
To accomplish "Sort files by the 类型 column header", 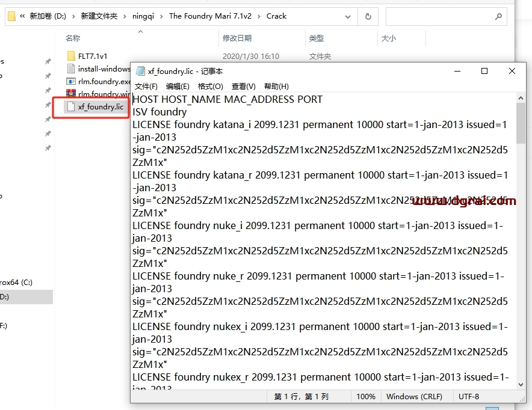I will tap(316, 38).
